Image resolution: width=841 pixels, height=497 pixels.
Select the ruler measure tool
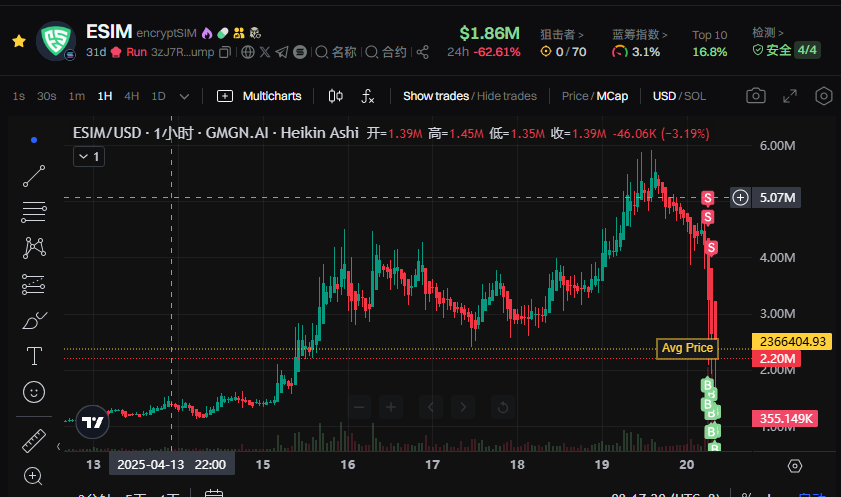[x=34, y=441]
